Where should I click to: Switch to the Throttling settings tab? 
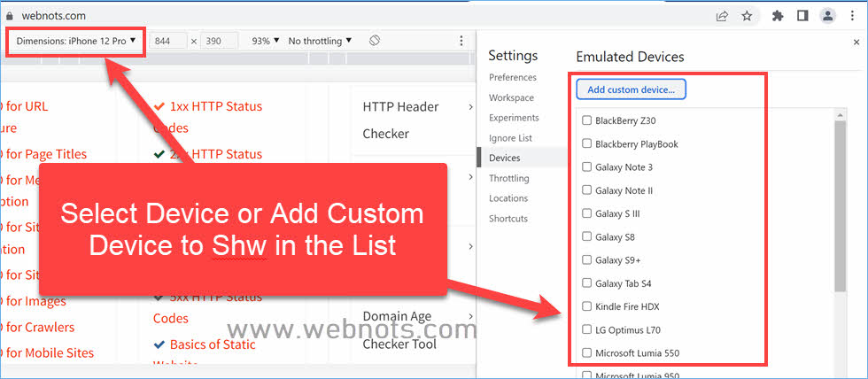pyautogui.click(x=508, y=178)
